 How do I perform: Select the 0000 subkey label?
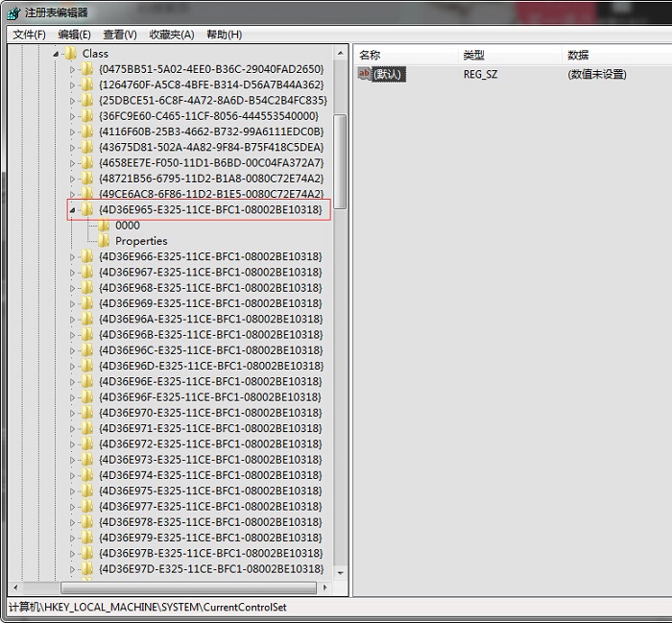(128, 226)
